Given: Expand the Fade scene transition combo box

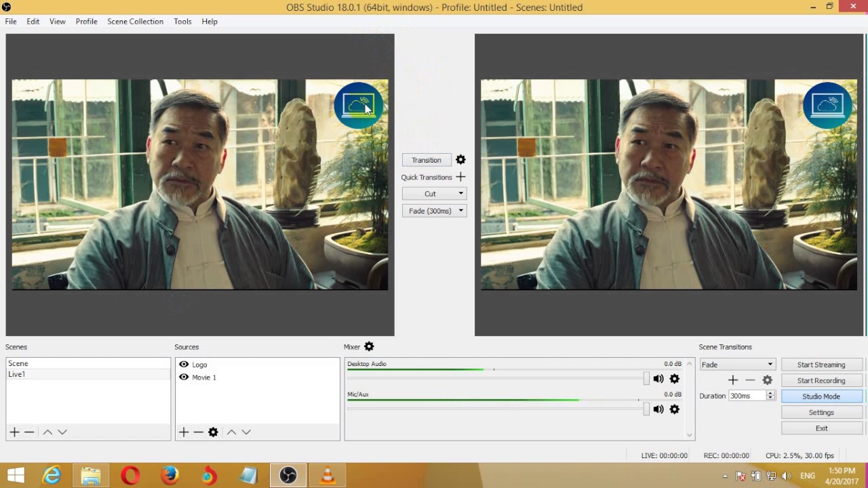Looking at the screenshot, I should (x=737, y=364).
